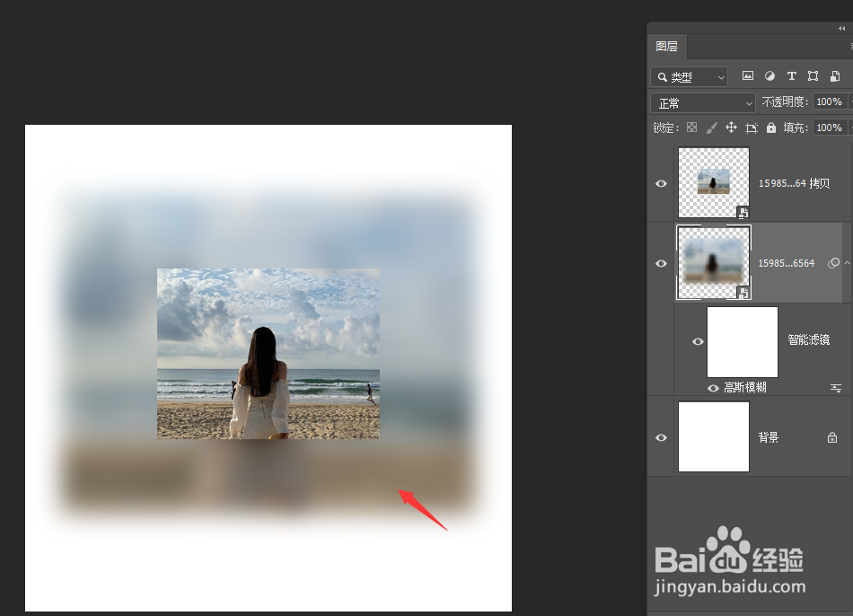Click the 不透明度 100% value field

point(829,101)
